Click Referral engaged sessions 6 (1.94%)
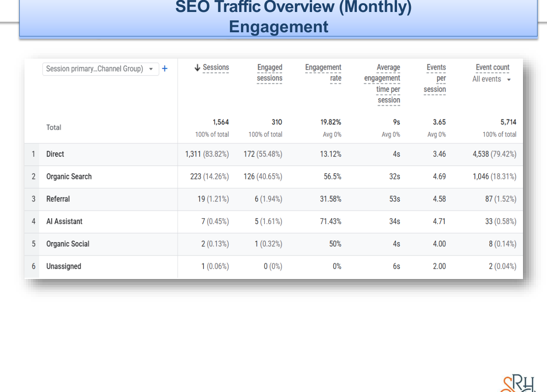The height and width of the screenshot is (392, 547). [268, 199]
